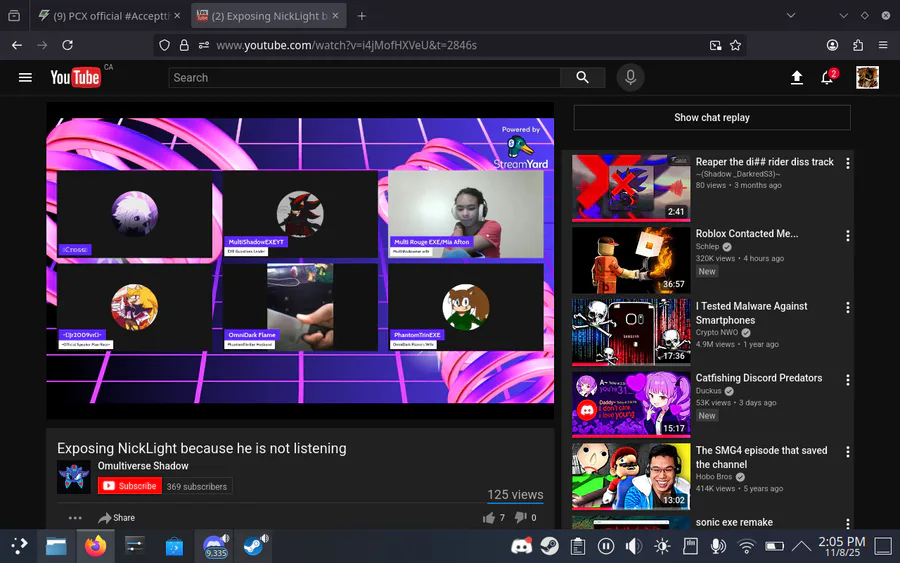Screen dimensions: 900x563
Task: Click Show chat replay button
Action: [x=712, y=117]
